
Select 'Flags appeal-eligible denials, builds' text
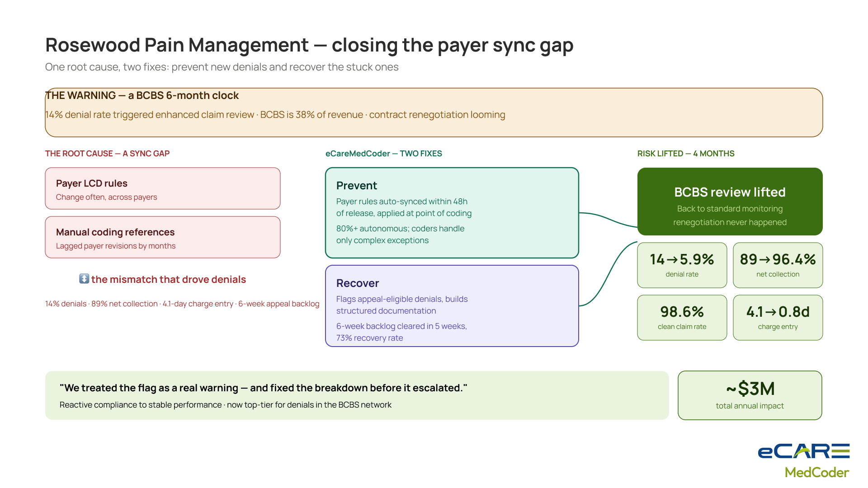point(402,299)
